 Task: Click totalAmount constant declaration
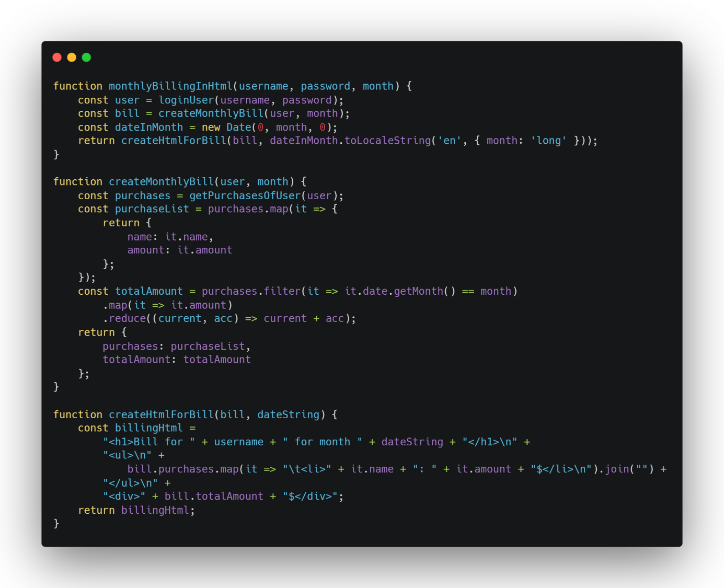coord(149,291)
